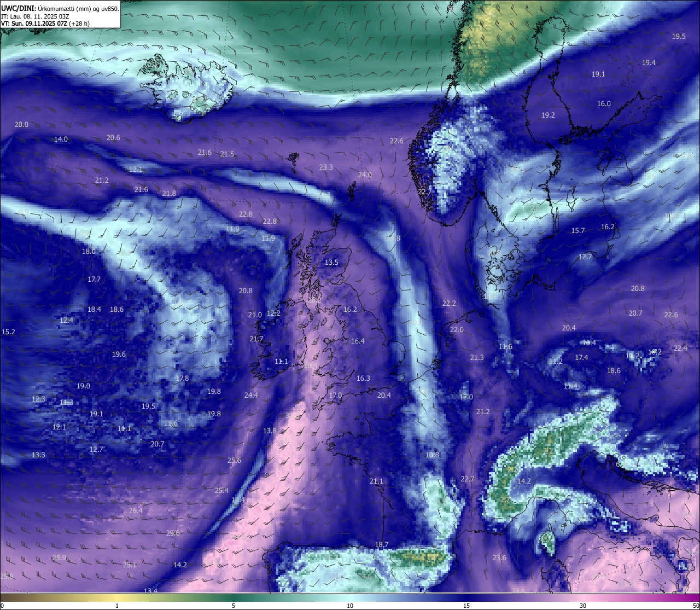Click the 13.8 value label
This screenshot has height=610, width=700.
click(x=270, y=431)
